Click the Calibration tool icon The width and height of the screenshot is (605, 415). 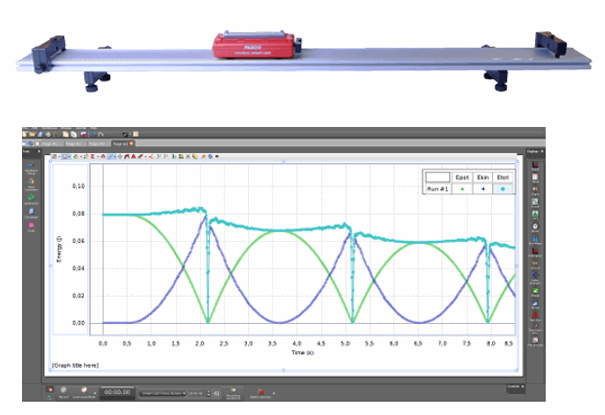tap(30, 197)
